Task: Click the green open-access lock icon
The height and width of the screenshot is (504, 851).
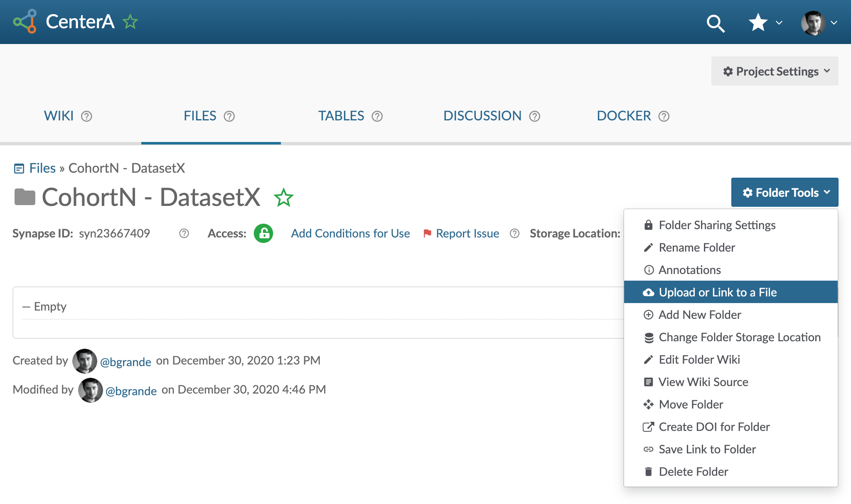Action: click(x=263, y=233)
